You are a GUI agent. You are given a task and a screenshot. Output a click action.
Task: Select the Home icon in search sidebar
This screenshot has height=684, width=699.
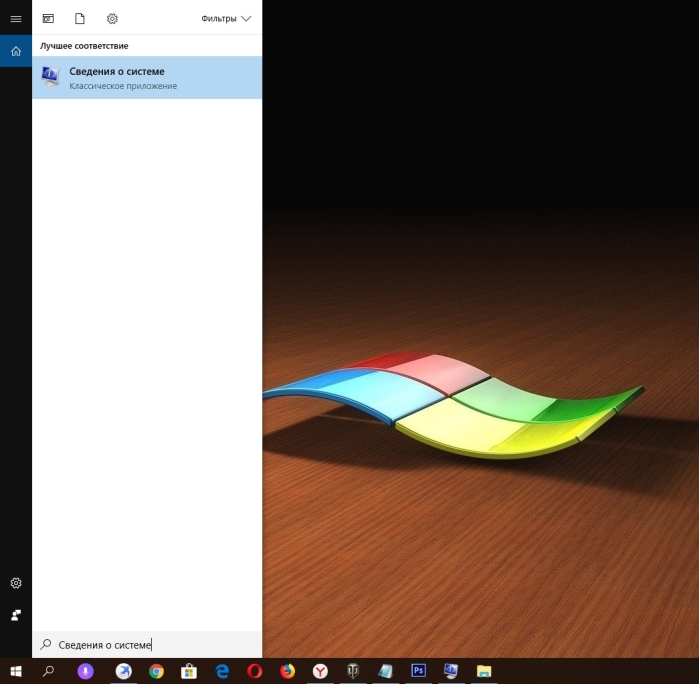click(x=16, y=51)
